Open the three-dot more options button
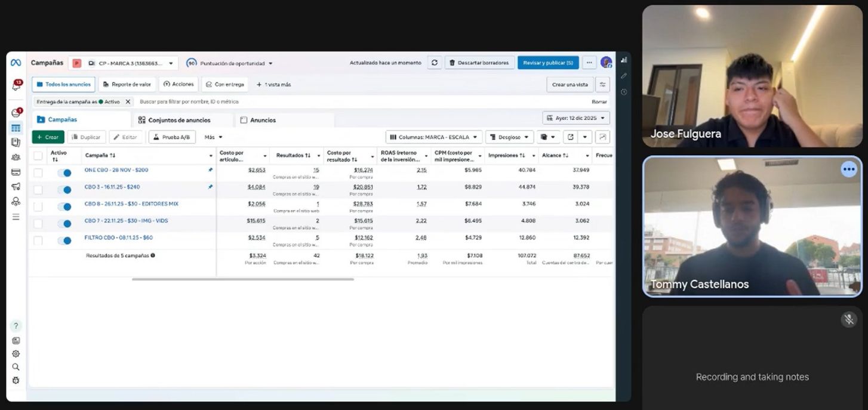The image size is (868, 410). (589, 63)
